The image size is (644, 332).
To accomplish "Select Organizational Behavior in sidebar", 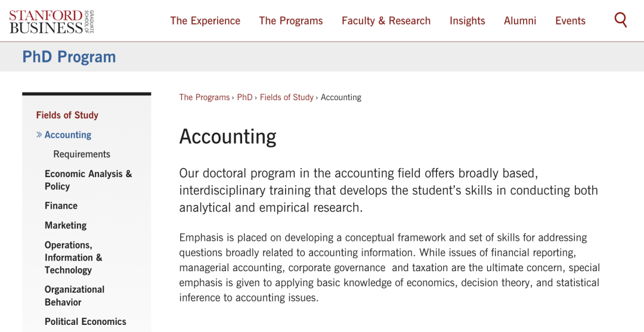I will click(x=75, y=296).
